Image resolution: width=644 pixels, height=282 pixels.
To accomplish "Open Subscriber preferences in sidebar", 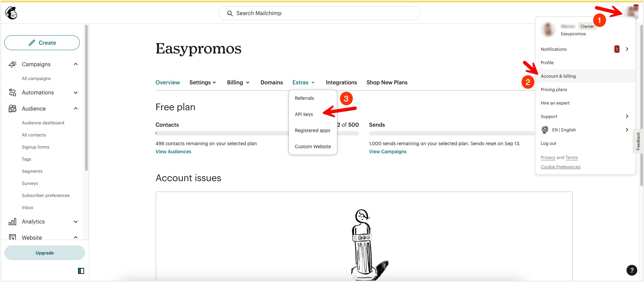I will [46, 196].
